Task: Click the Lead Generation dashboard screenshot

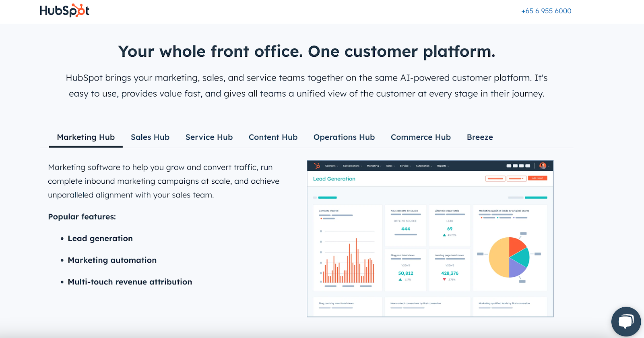Action: (x=430, y=238)
